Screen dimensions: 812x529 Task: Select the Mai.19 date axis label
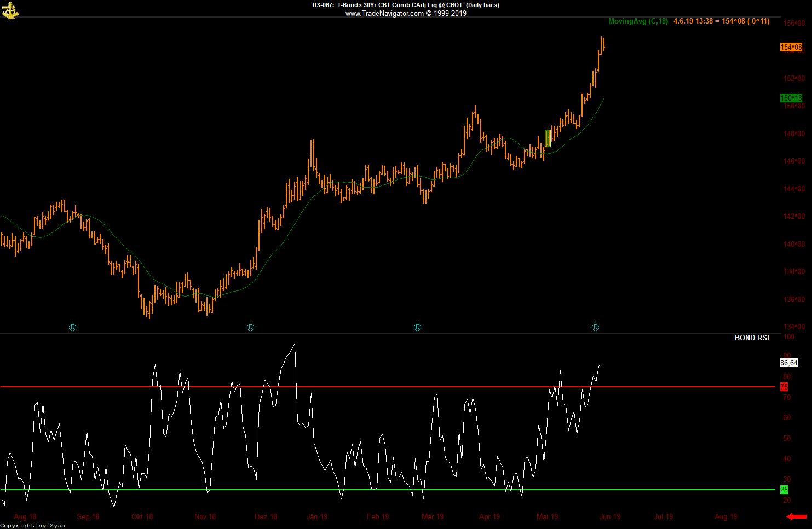[547, 517]
